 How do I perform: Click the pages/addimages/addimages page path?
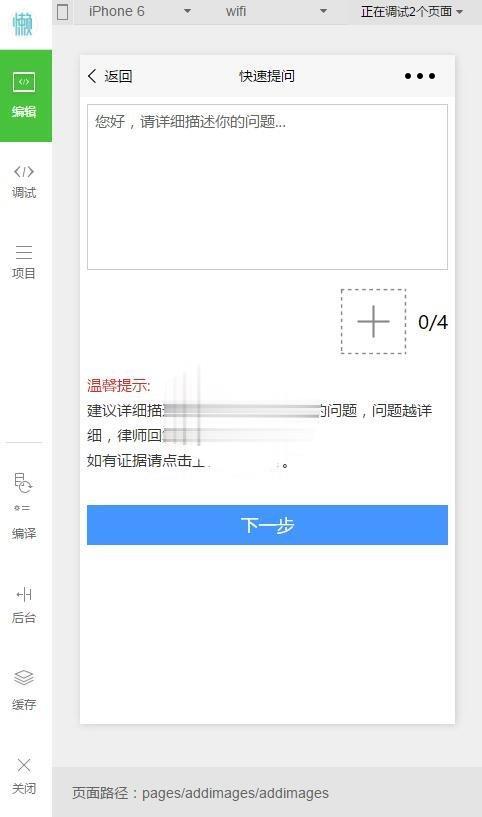pyautogui.click(x=235, y=793)
